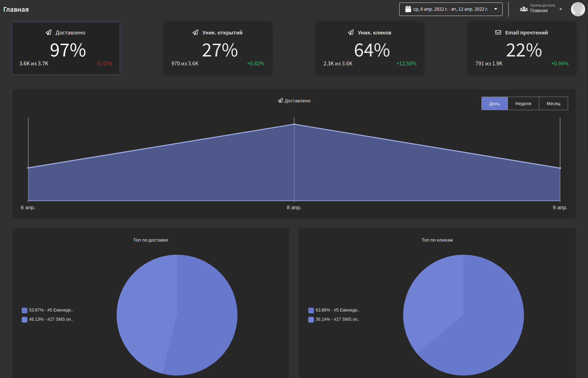Screen dimensions: 588x378
Task: Select the Уник. кликов 64% stat card
Action: click(370, 48)
